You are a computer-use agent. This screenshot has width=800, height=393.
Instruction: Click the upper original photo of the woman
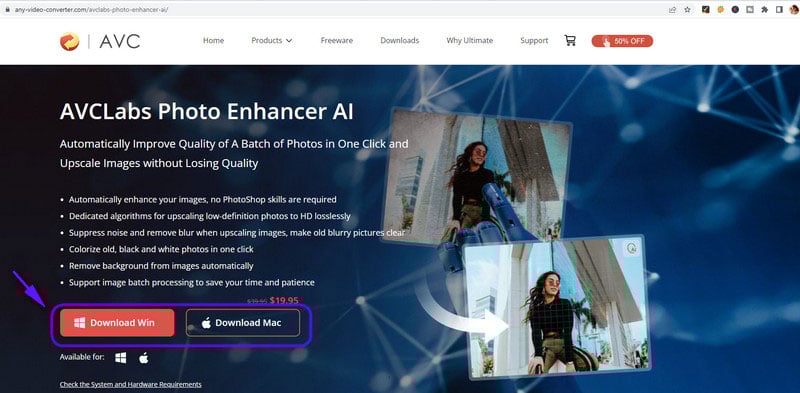(x=478, y=175)
